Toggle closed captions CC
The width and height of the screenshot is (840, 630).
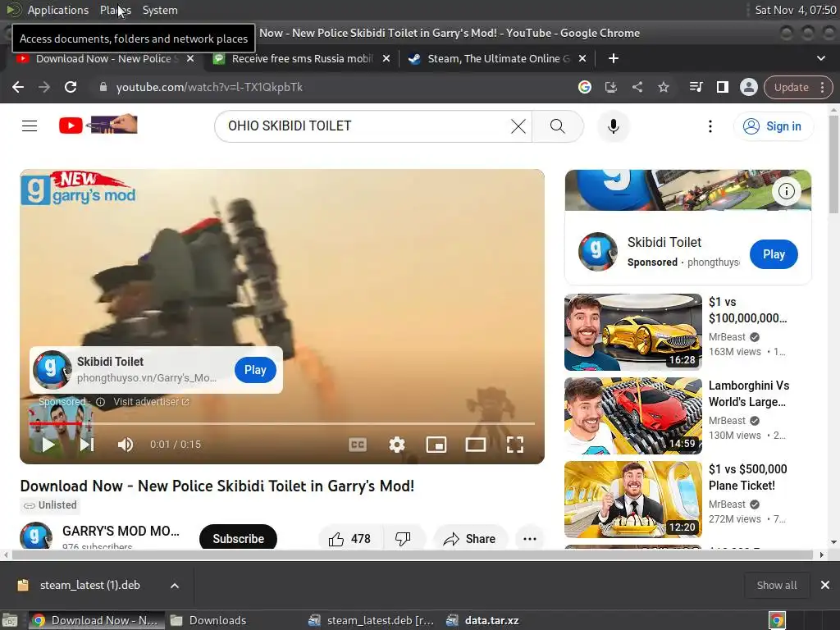(x=358, y=445)
